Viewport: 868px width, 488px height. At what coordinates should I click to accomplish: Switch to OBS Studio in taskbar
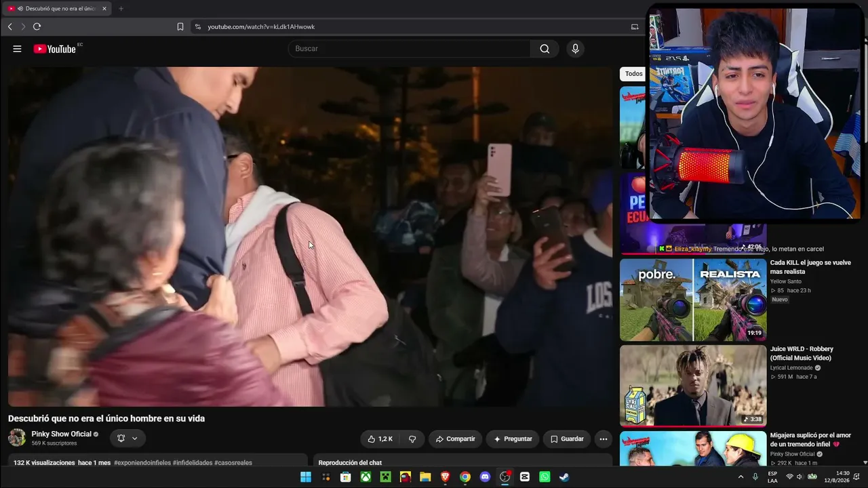(x=505, y=477)
